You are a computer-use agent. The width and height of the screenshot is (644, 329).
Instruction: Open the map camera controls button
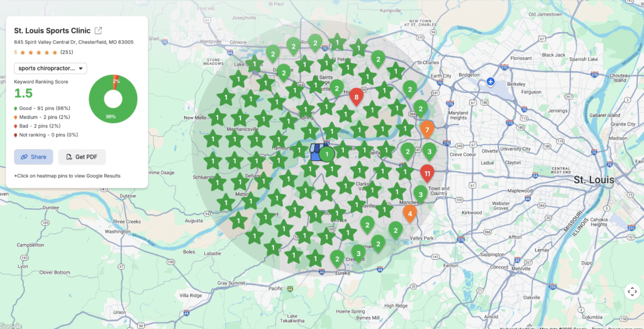631,292
